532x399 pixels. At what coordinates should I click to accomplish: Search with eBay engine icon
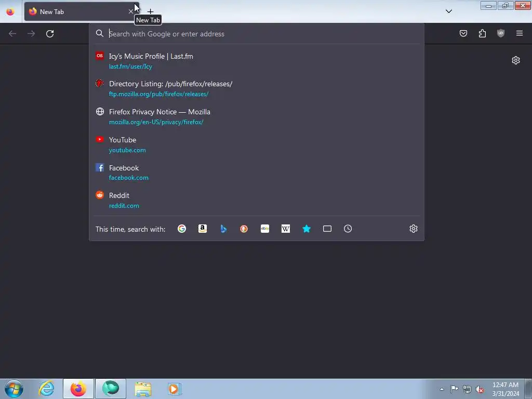coord(265,229)
